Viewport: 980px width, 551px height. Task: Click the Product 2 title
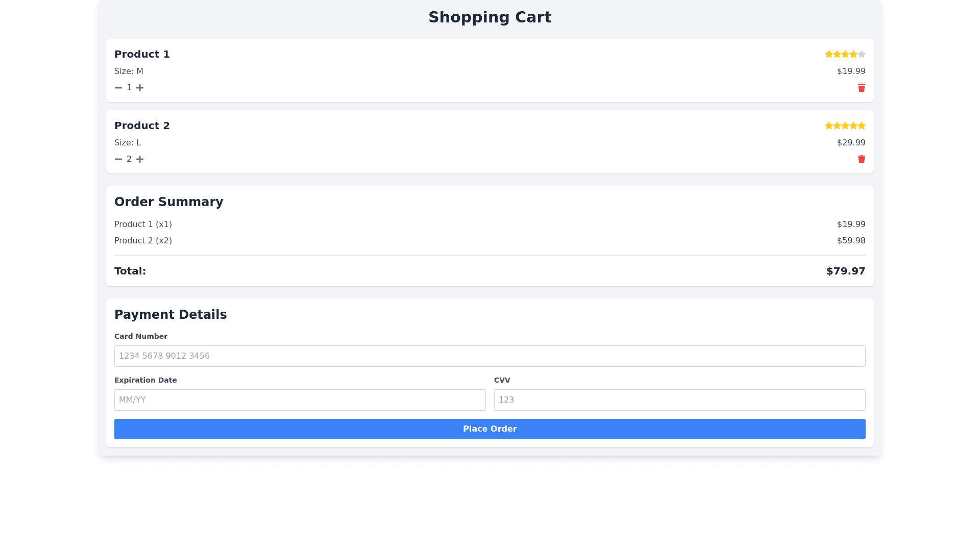coord(142,126)
